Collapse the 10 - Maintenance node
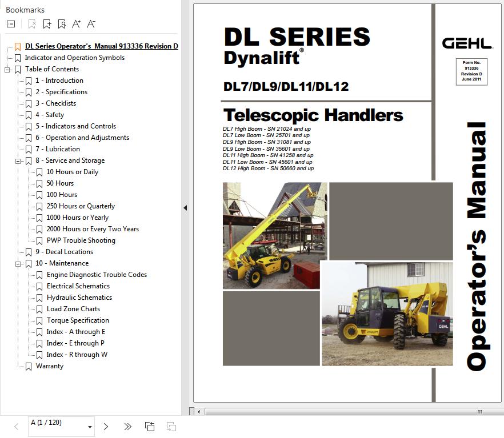The height and width of the screenshot is (438, 504). [x=18, y=264]
